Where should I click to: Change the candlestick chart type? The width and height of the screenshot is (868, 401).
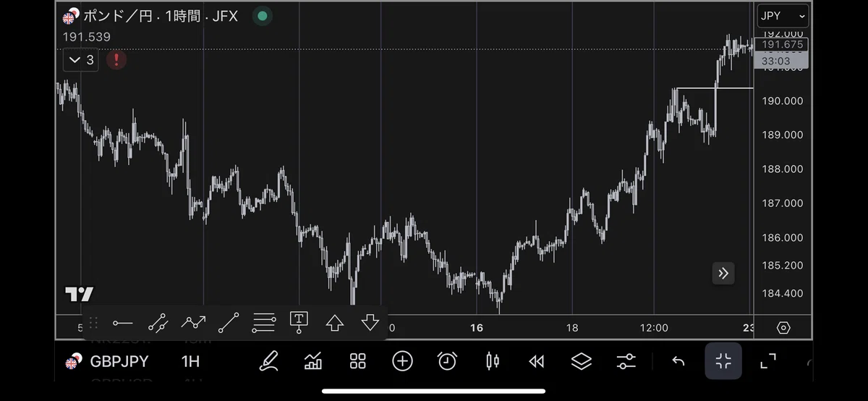click(493, 360)
